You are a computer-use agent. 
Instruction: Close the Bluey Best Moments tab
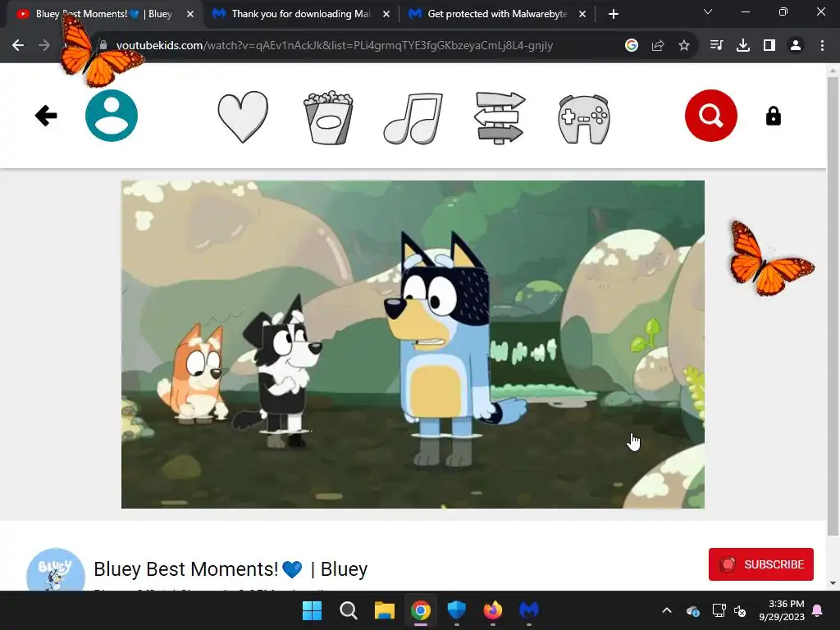[190, 14]
